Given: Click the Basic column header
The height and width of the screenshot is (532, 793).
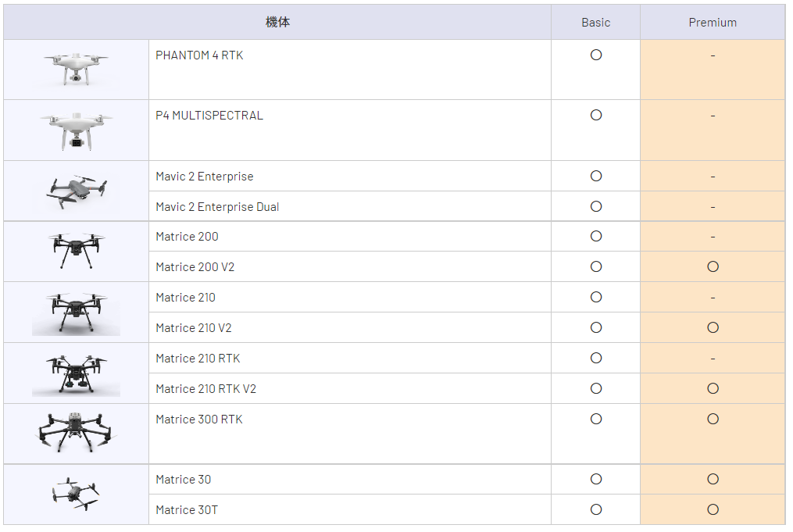Looking at the screenshot, I should (596, 23).
